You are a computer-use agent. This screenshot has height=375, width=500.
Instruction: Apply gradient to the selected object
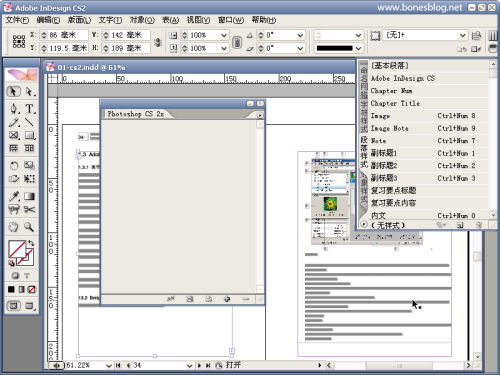tap(21, 289)
